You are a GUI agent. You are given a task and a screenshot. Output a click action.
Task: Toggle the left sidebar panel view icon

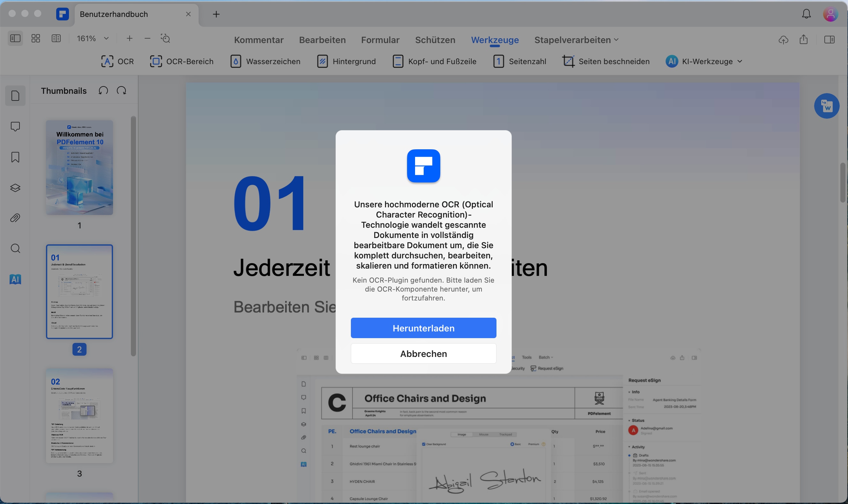[x=15, y=38]
